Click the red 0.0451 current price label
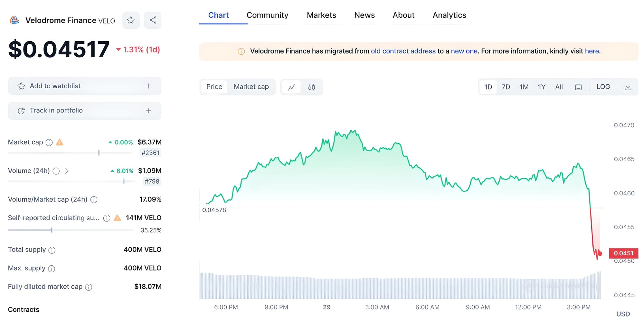 pos(623,253)
